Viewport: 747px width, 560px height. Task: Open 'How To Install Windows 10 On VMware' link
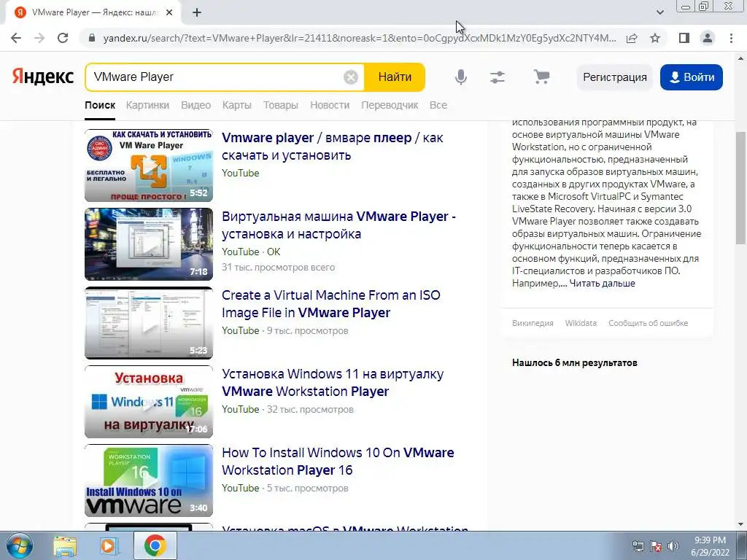[338, 461]
